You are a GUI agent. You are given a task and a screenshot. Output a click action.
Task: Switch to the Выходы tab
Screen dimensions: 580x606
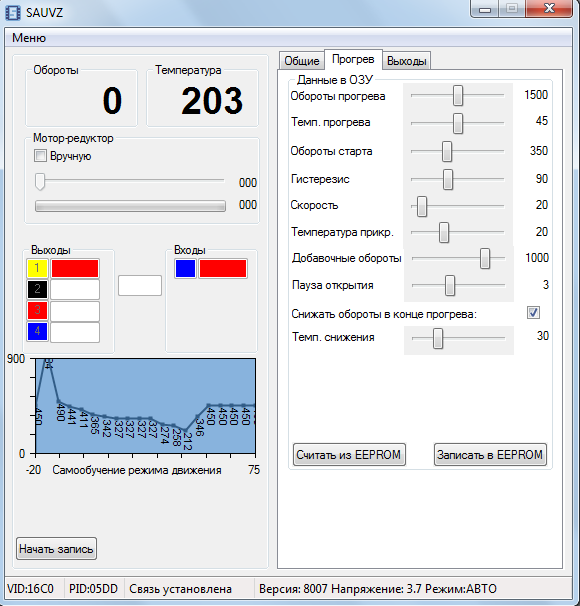tap(407, 61)
